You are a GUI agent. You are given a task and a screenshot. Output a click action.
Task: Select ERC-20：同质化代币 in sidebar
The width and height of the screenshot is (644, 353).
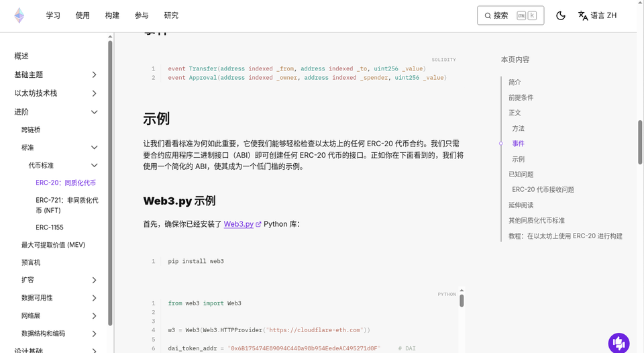point(66,183)
